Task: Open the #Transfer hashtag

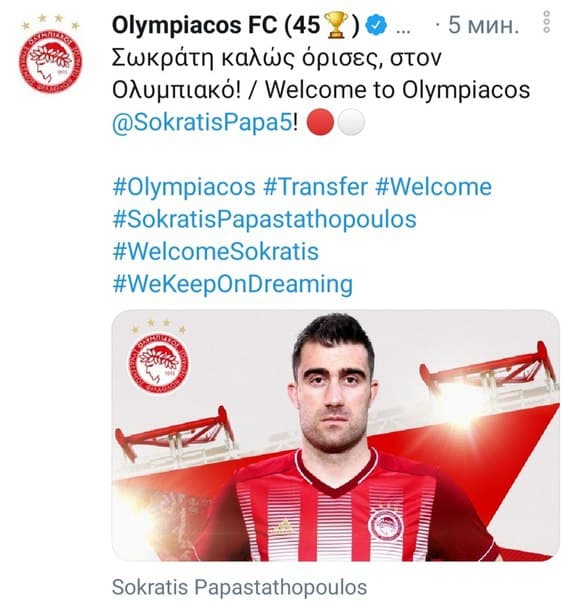Action: click(x=316, y=187)
